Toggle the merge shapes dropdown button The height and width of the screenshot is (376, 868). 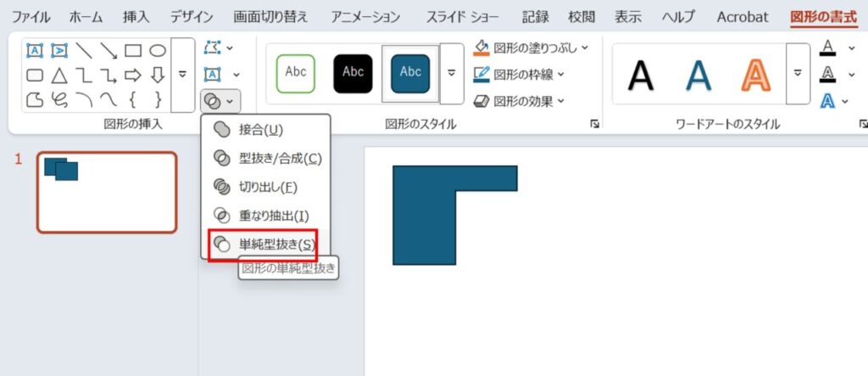[x=220, y=101]
